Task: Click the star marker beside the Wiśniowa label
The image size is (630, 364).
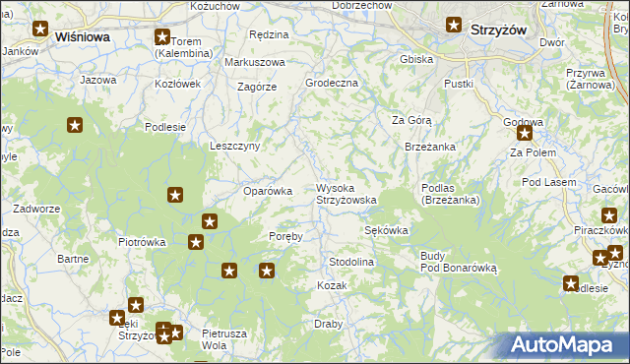Action: click(x=40, y=29)
